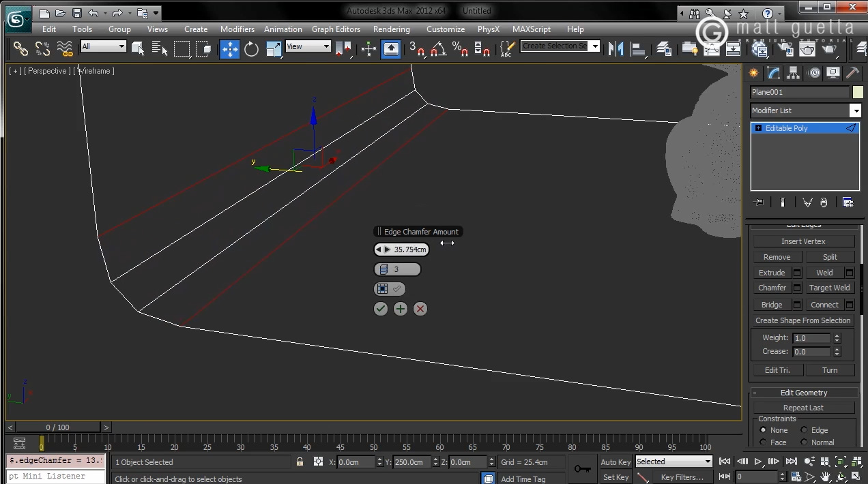Cancel the chamfer caddy
The width and height of the screenshot is (868, 484).
tap(420, 309)
